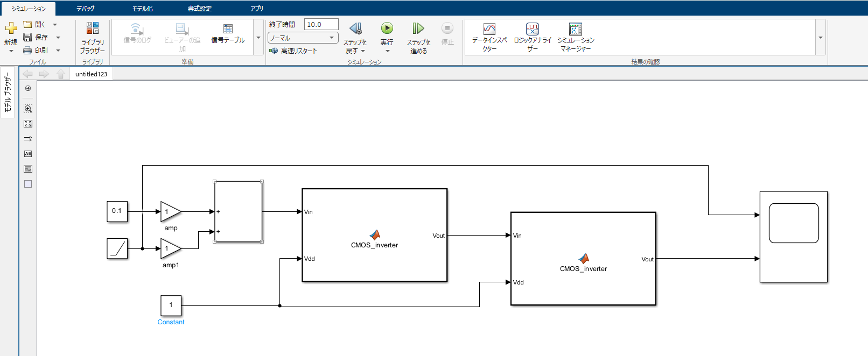Screen dimensions: 868x356
Task: Toggle the Model Browser side panel
Action: pyautogui.click(x=8, y=94)
